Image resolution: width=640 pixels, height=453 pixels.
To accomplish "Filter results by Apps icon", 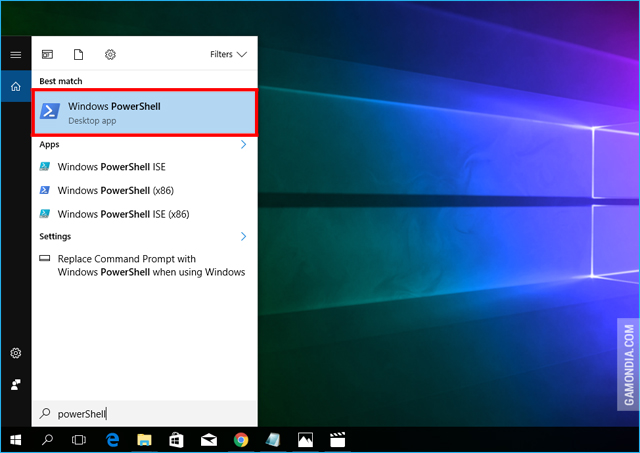I will pos(47,54).
